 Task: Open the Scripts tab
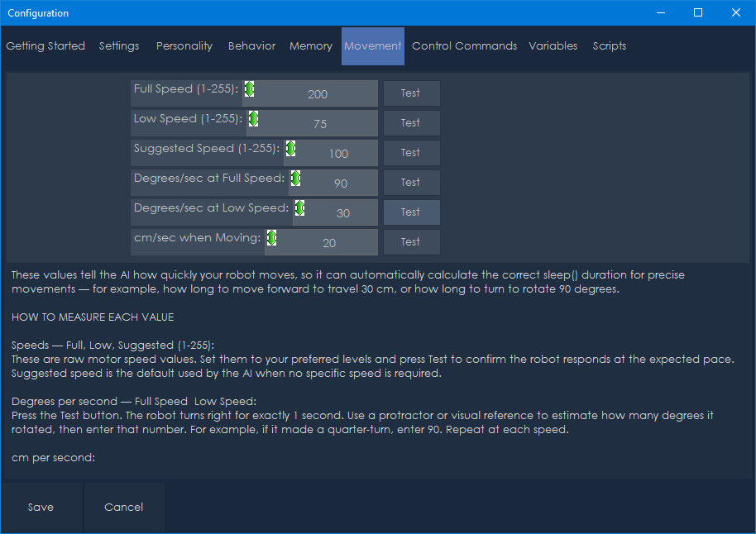[x=609, y=46]
